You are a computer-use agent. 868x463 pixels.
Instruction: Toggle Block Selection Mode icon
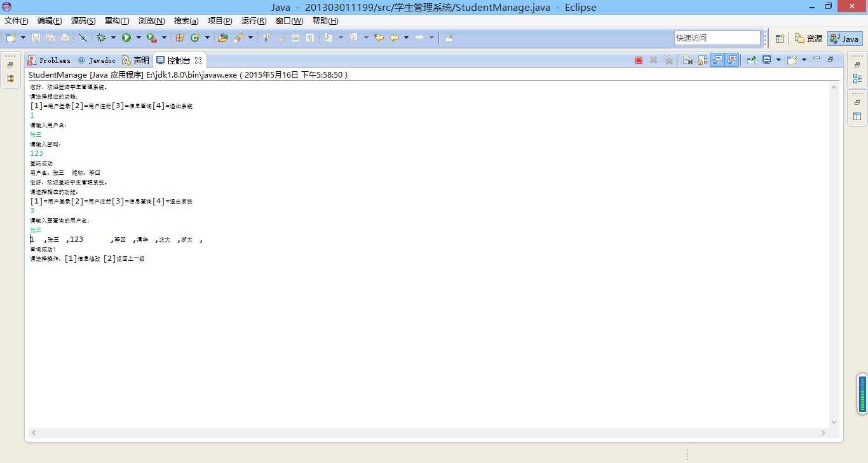(295, 38)
